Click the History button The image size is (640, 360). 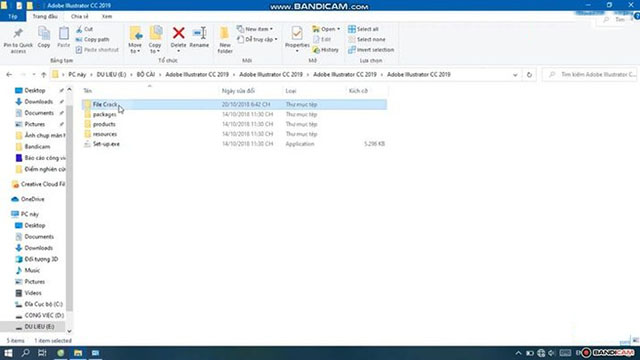coord(325,49)
